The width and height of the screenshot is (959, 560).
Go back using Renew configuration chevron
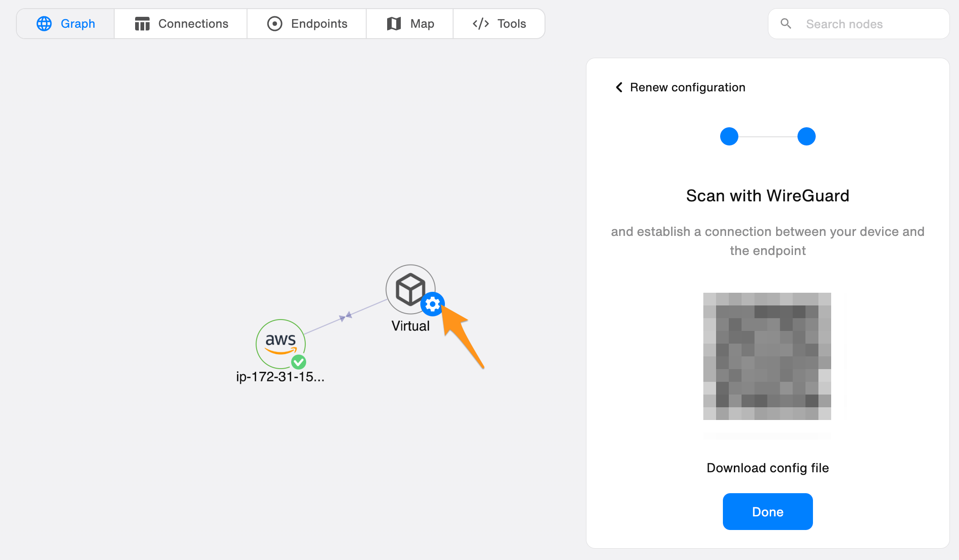click(x=619, y=87)
